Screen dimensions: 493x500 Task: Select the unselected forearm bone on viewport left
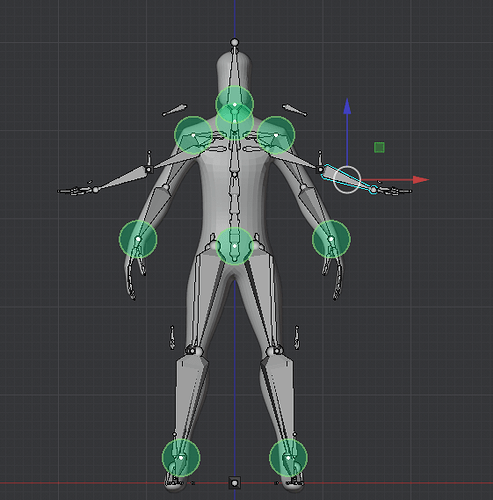123,179
